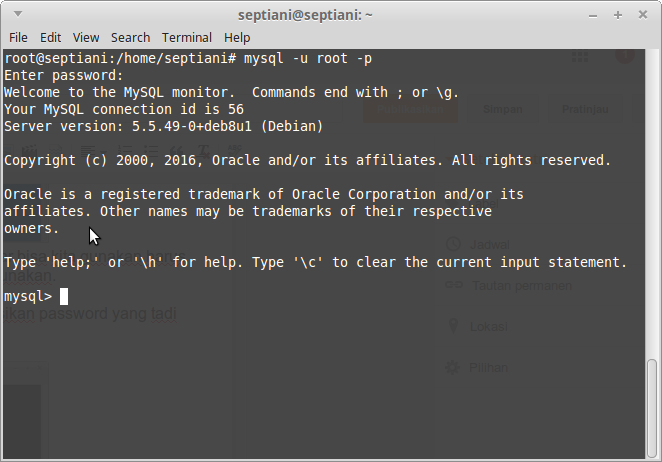Click the "Type 'help;'" instruction line
Screen dimensions: 662x462
pyautogui.click(x=315, y=262)
